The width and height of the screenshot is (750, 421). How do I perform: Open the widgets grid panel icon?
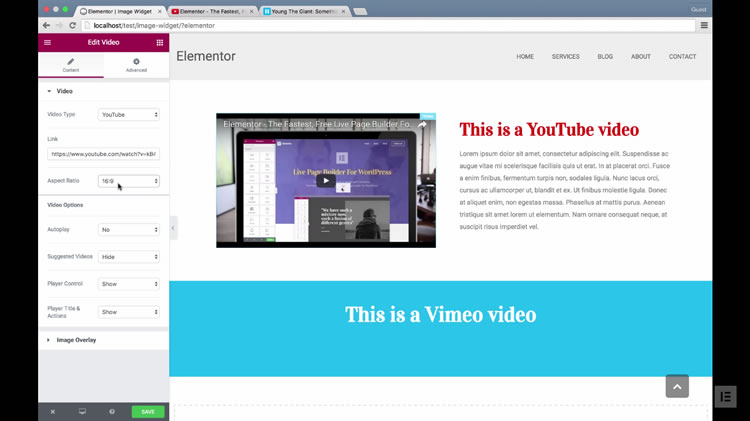[x=159, y=43]
